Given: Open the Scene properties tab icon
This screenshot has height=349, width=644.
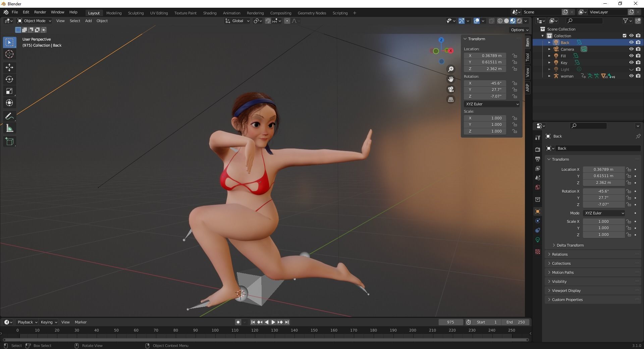Looking at the screenshot, I should coord(538,178).
